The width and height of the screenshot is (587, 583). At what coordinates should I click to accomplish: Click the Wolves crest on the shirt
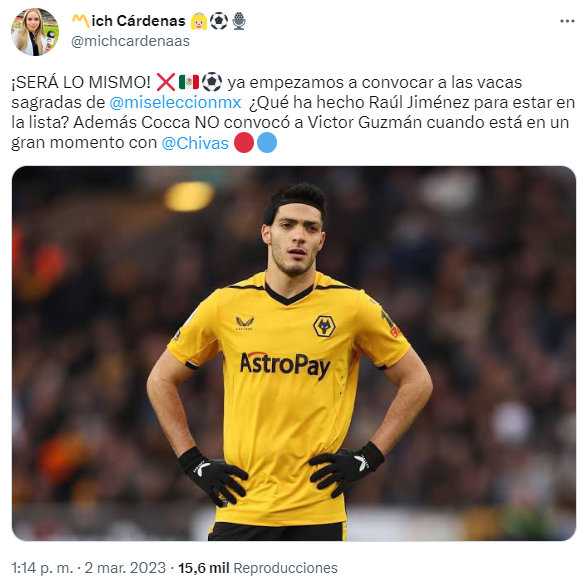coord(324,326)
